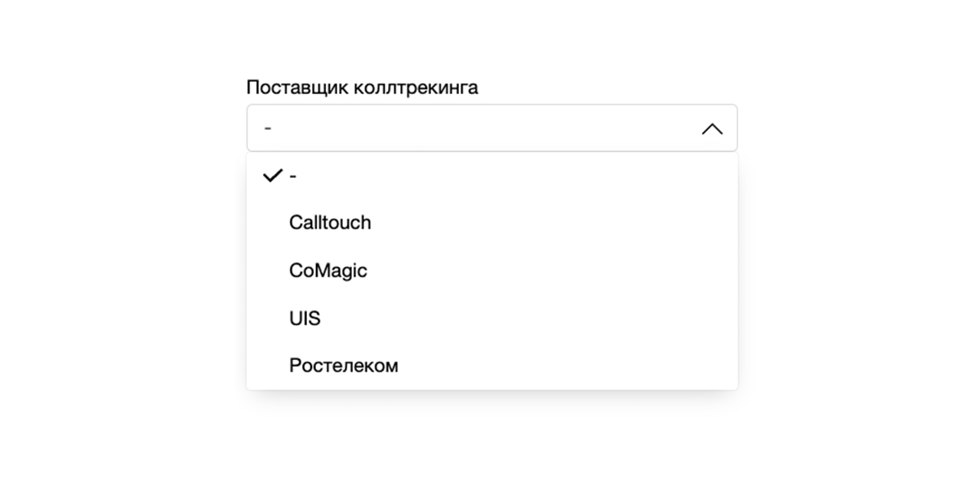Set UIS as the call tracking provider
980x490 pixels.
coord(305,318)
